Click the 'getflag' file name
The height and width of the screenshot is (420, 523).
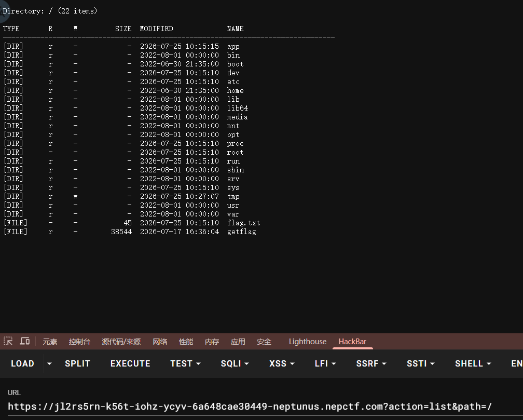coord(241,232)
